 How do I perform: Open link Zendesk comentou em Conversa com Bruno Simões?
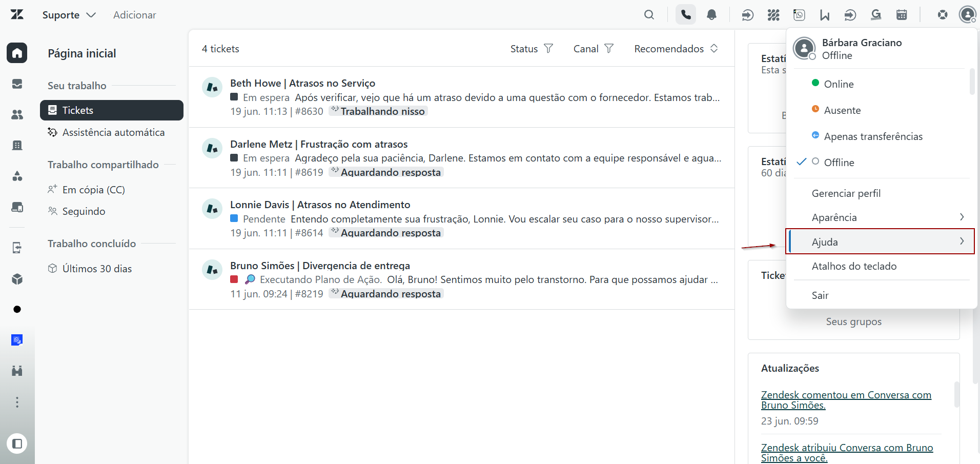click(846, 400)
